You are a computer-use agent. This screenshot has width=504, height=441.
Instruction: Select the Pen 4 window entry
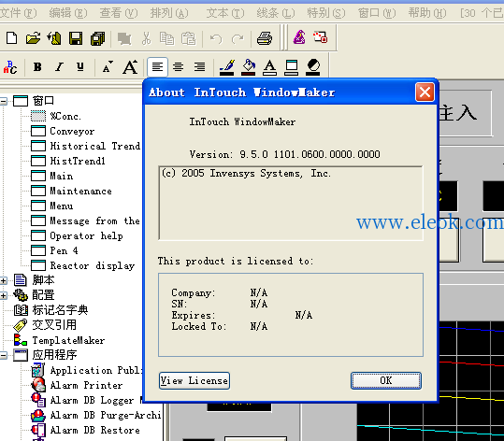[54, 250]
